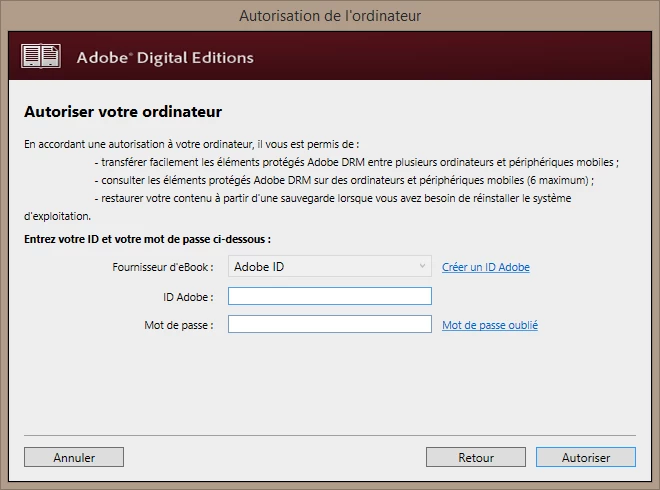Click the Autoriser button
This screenshot has width=660, height=490.
pos(585,457)
